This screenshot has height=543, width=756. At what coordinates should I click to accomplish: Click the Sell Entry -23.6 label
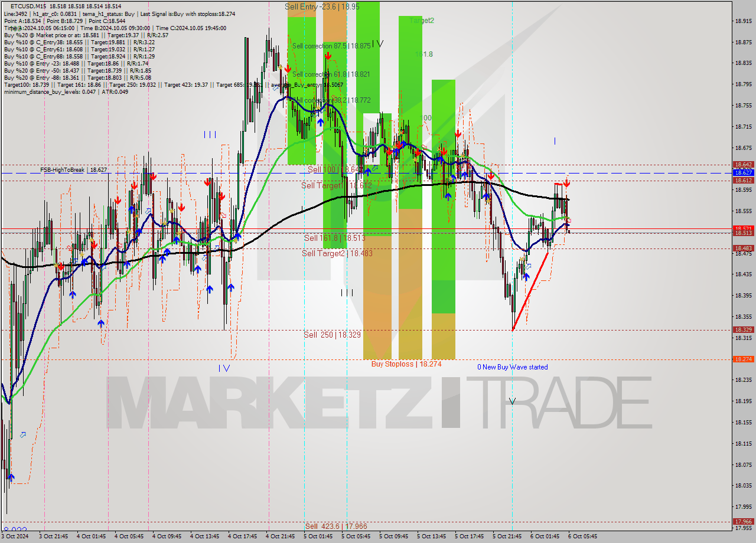(322, 6)
